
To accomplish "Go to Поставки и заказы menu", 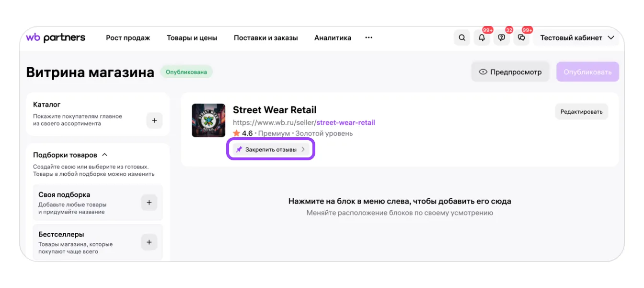I will pos(265,38).
